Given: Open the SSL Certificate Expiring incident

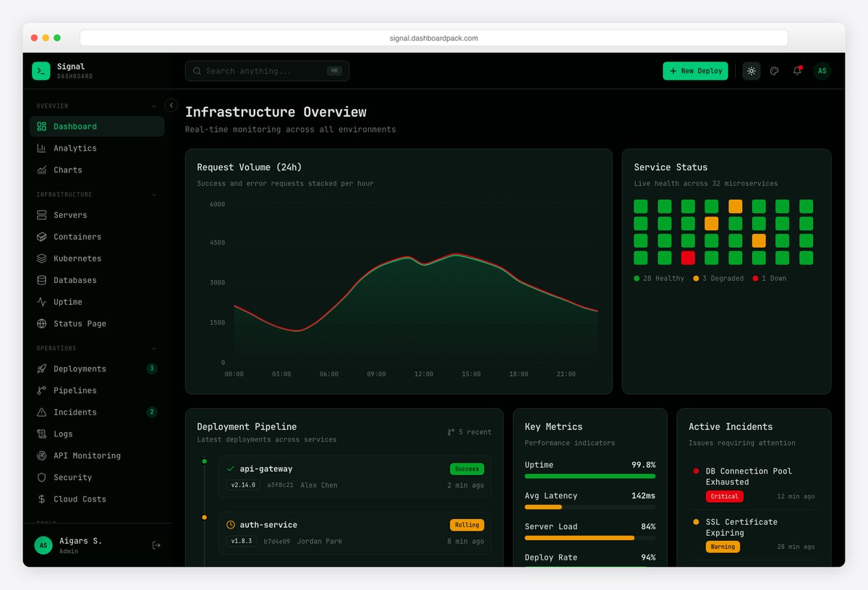Looking at the screenshot, I should coord(754,535).
